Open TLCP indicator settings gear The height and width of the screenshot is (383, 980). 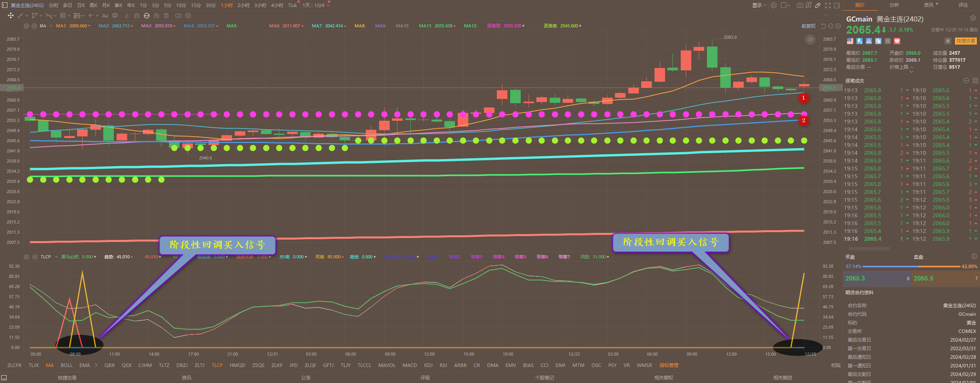(x=26, y=257)
